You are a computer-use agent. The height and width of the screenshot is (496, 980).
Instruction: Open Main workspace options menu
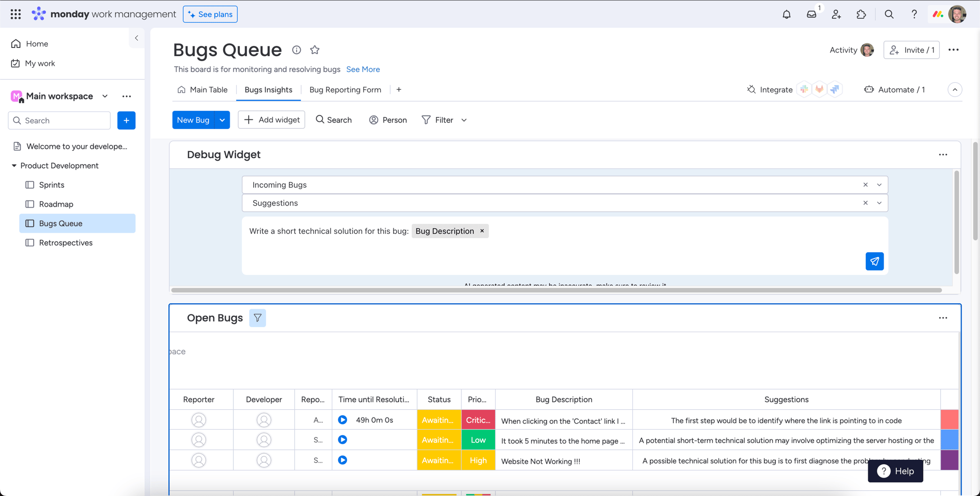click(127, 96)
